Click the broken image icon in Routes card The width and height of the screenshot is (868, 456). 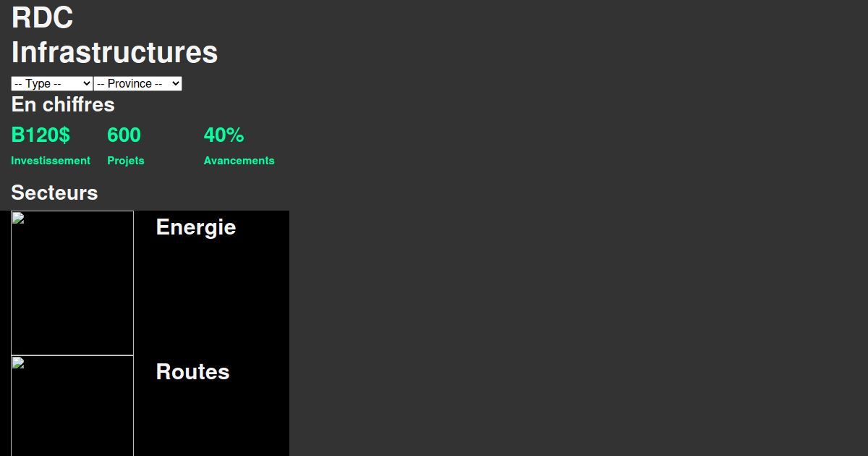coord(17,362)
